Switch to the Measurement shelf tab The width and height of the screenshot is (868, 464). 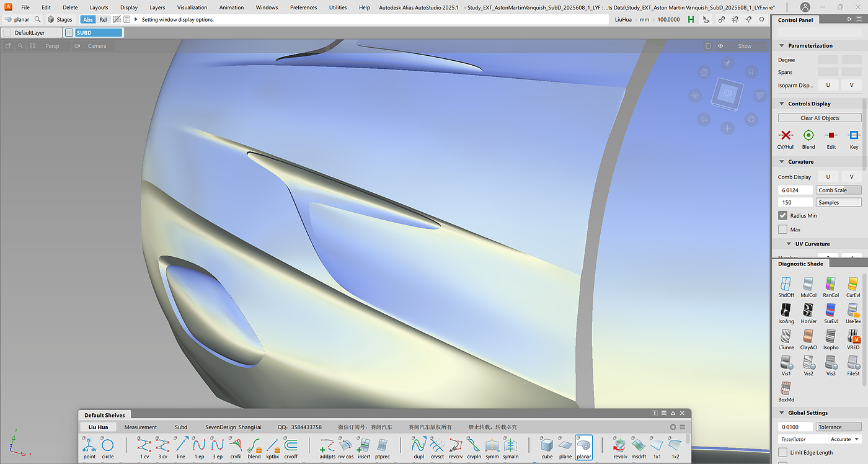click(x=141, y=427)
